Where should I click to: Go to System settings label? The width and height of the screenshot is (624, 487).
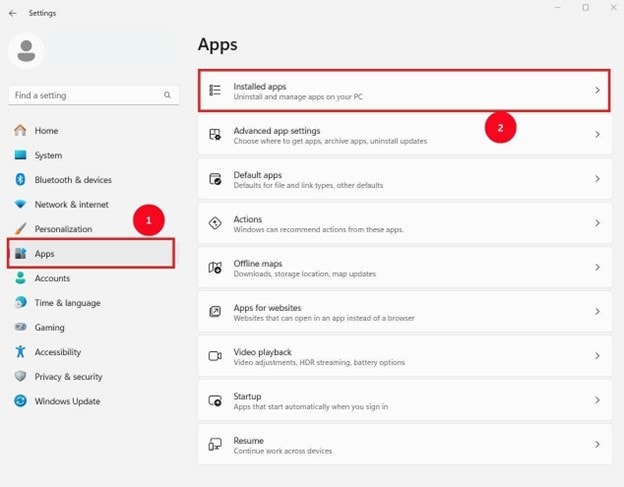[x=48, y=155]
